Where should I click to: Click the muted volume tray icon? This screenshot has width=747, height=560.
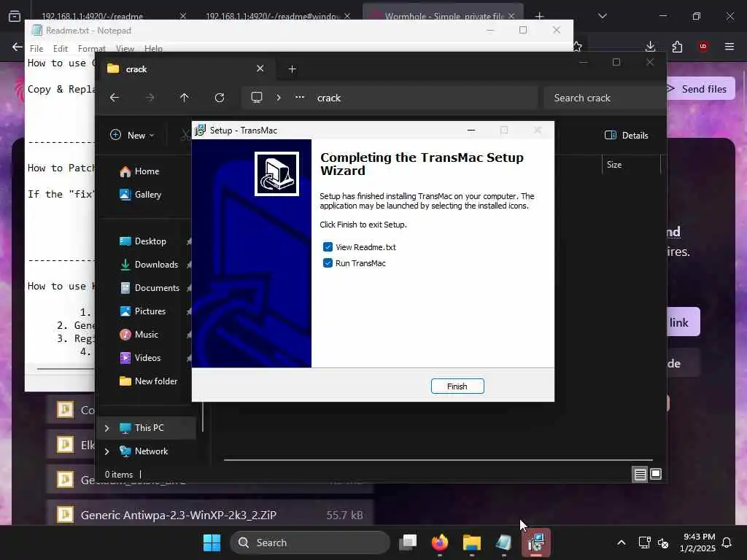tap(663, 542)
